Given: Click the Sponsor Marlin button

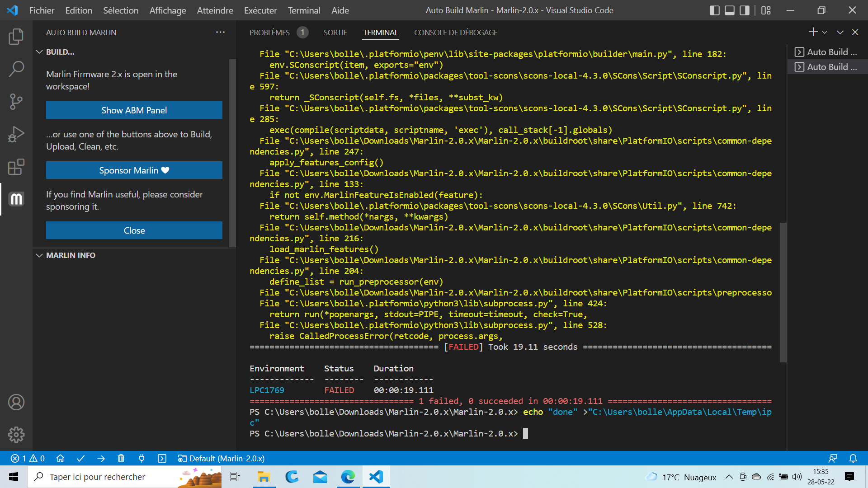Looking at the screenshot, I should click(134, 170).
